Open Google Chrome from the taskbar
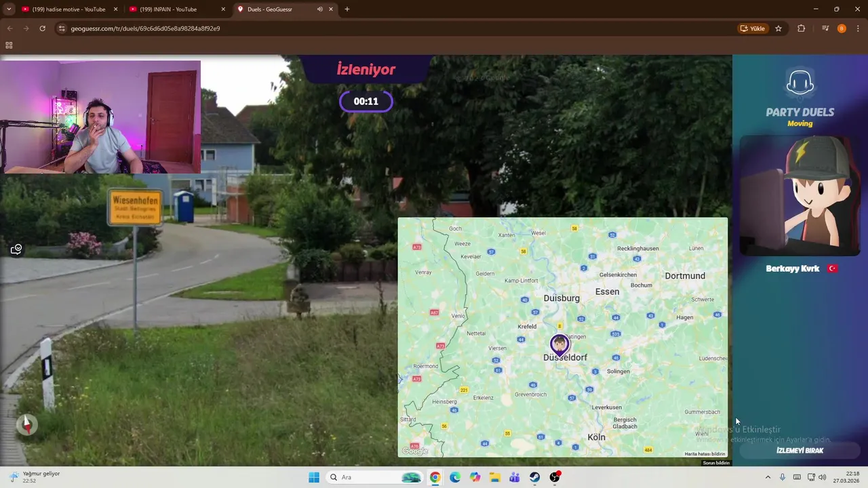 click(435, 477)
